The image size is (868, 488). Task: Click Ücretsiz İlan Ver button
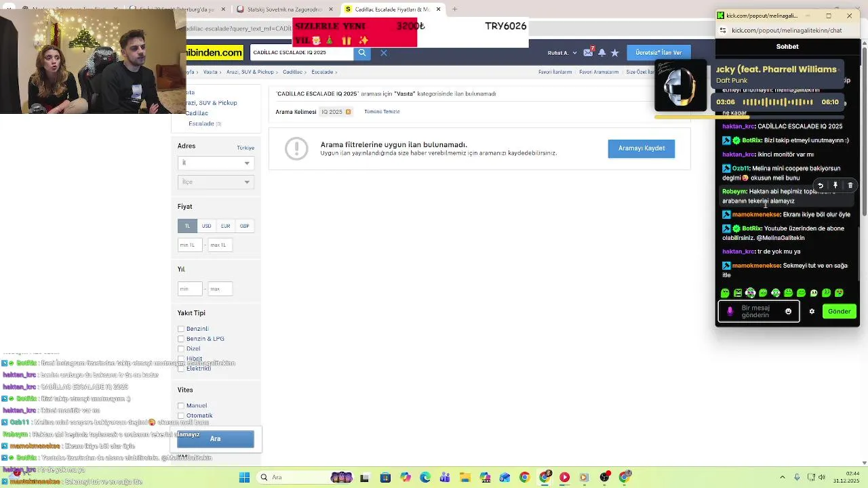pyautogui.click(x=658, y=53)
